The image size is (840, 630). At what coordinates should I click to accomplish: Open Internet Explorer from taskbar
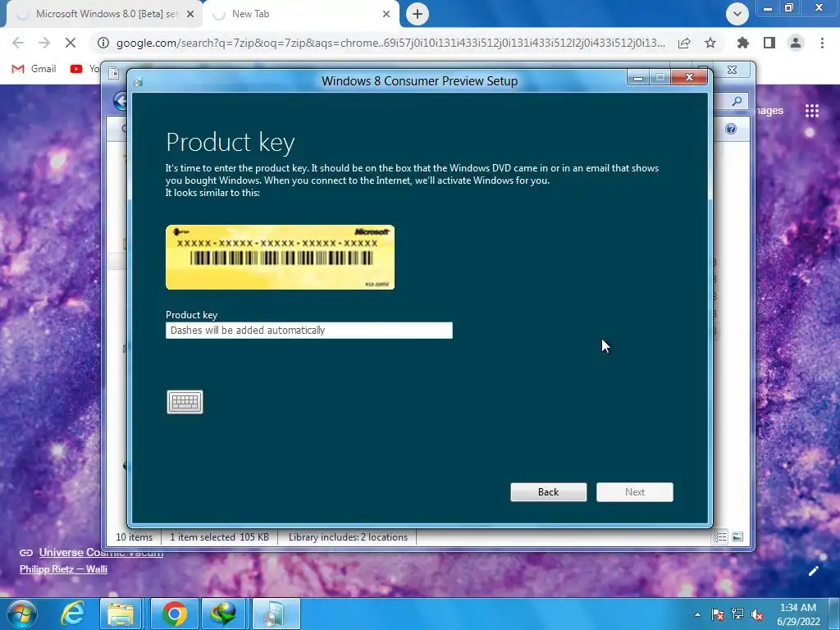coord(72,614)
